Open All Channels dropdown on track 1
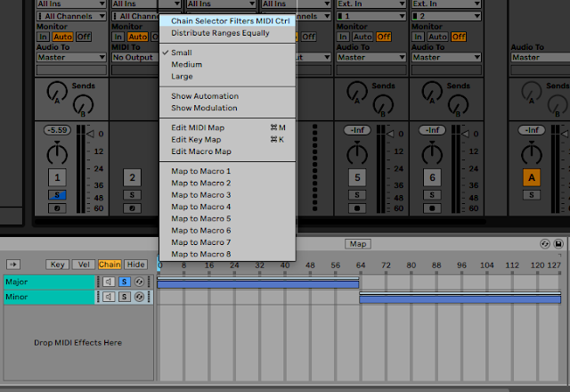 point(71,16)
